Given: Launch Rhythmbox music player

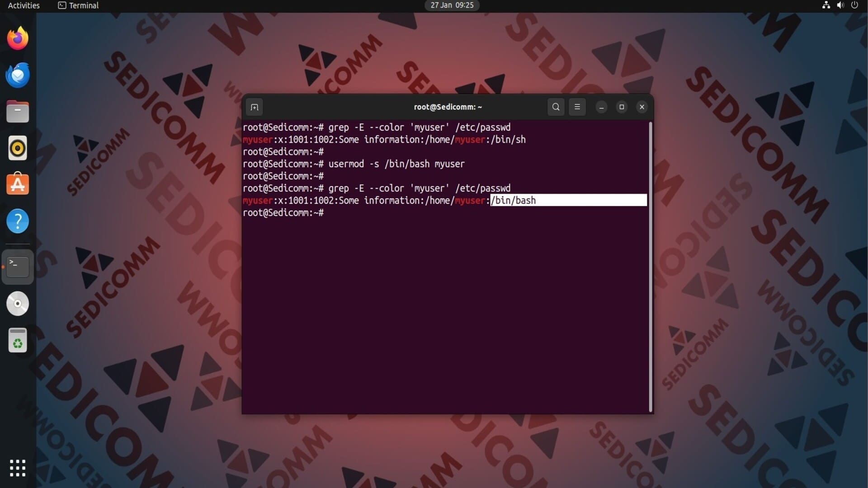Looking at the screenshot, I should click(18, 148).
